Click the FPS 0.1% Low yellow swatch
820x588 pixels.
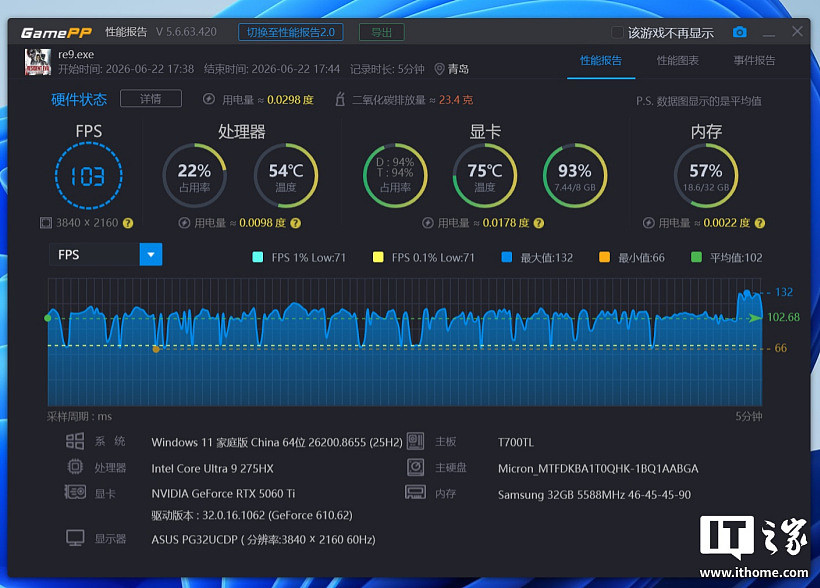tap(378, 257)
